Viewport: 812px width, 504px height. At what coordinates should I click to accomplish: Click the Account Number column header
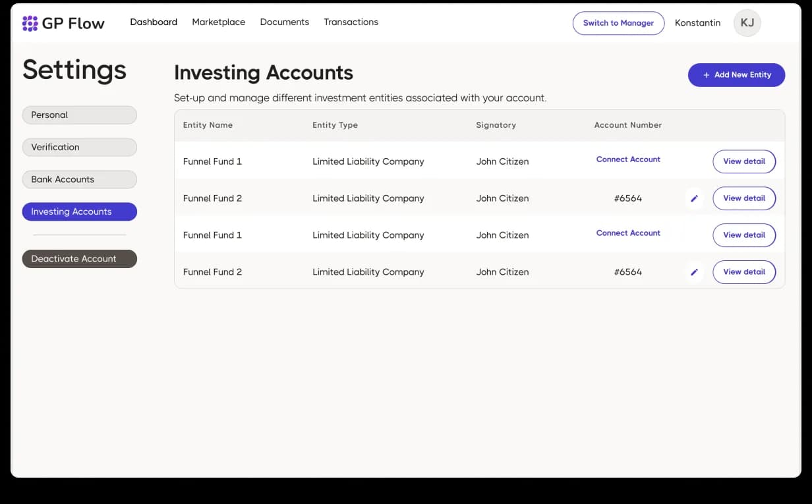pyautogui.click(x=628, y=125)
